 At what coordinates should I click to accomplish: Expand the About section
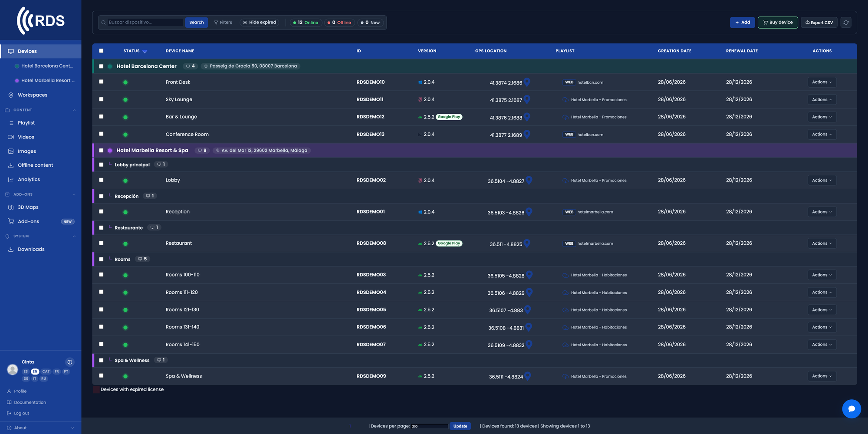point(40,428)
